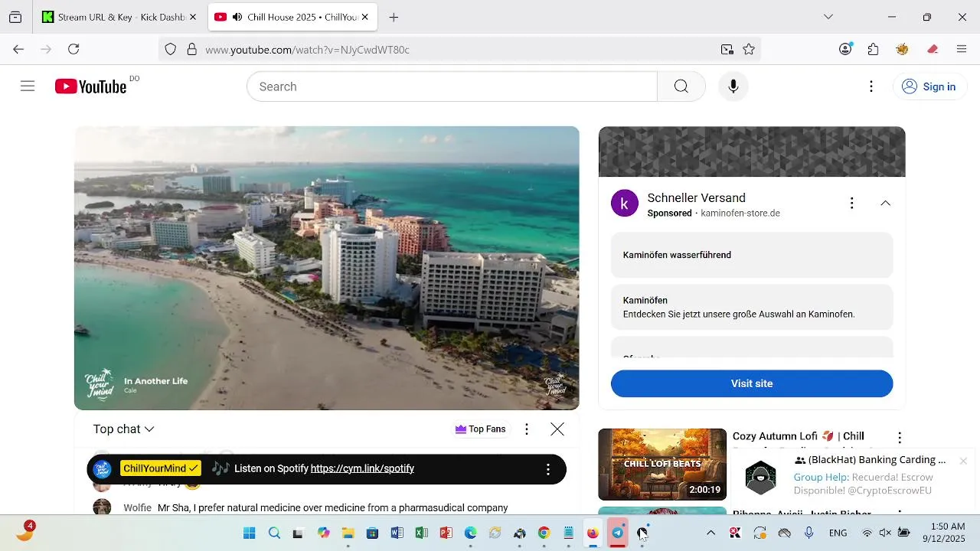
Task: Open ENG language input switcher
Action: pyautogui.click(x=838, y=533)
